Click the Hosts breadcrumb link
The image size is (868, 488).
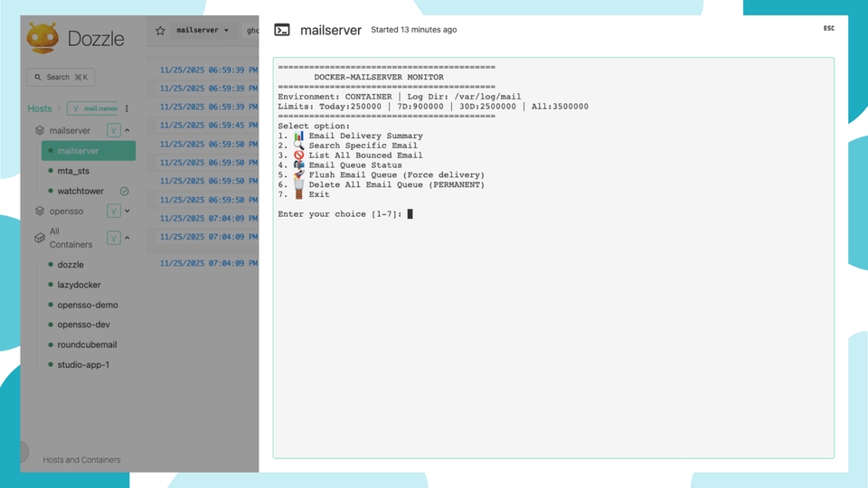(x=39, y=108)
